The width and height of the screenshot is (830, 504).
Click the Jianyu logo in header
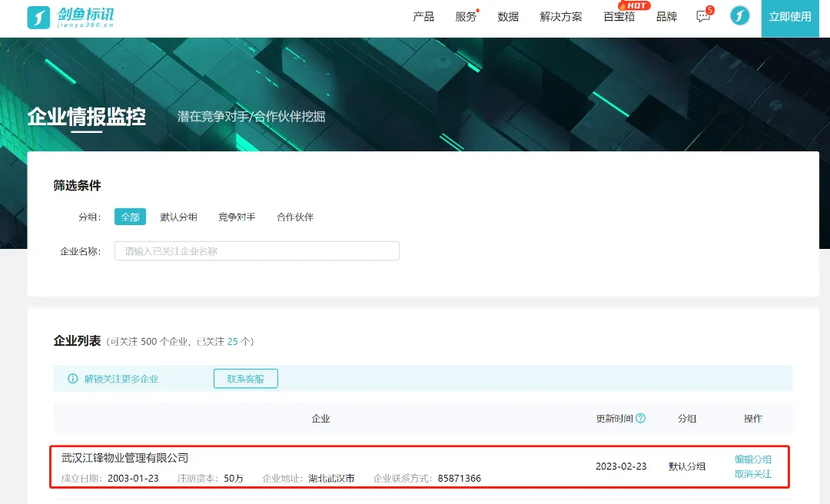(71, 17)
